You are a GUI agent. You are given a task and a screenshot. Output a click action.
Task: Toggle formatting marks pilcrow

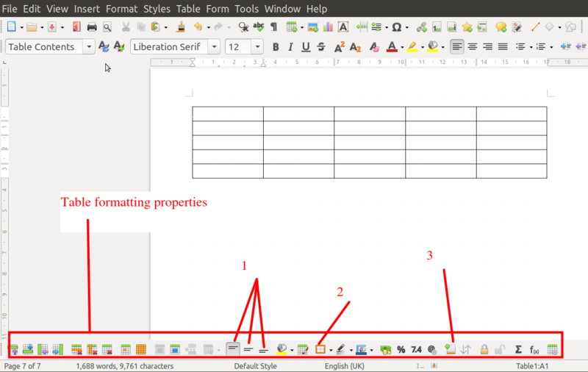click(x=273, y=27)
